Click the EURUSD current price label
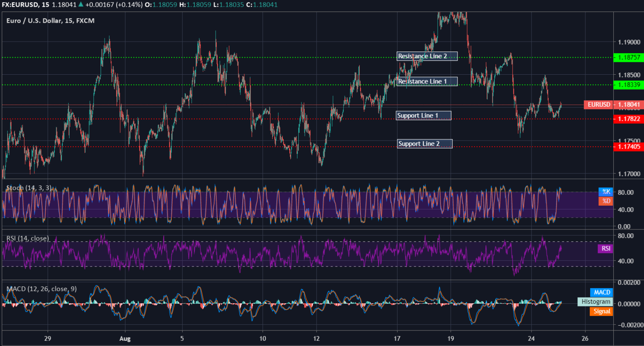The width and height of the screenshot is (644, 346). point(598,105)
